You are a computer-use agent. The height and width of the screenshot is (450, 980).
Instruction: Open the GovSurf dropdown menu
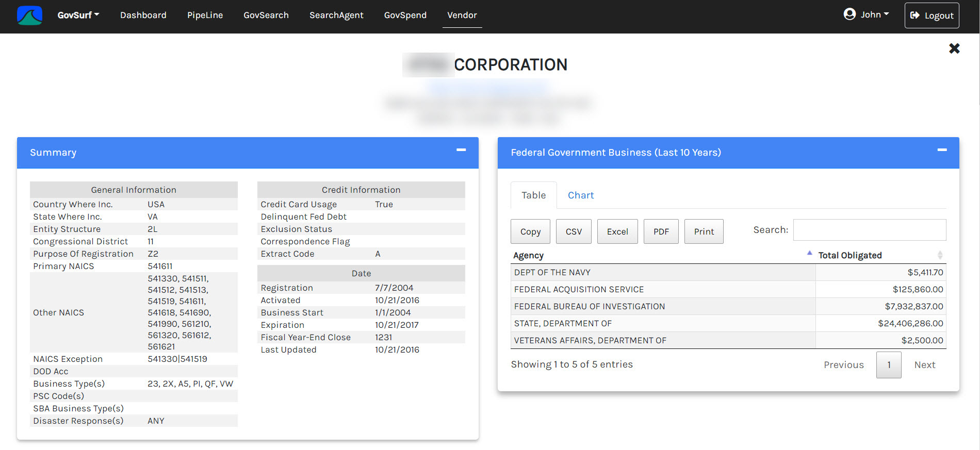click(x=78, y=15)
